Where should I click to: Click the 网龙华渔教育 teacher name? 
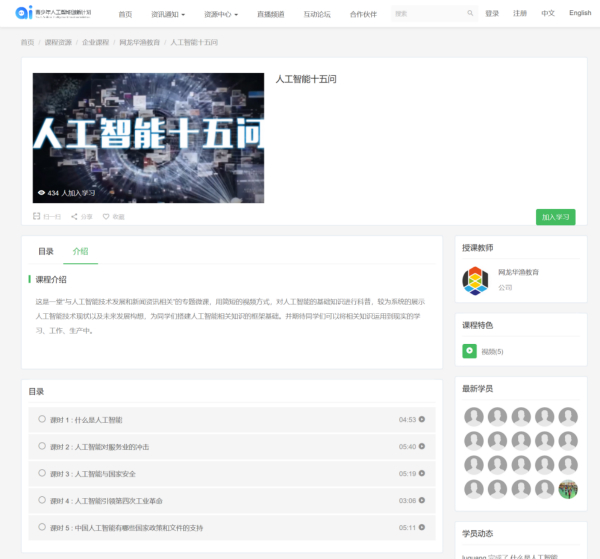pos(518,272)
